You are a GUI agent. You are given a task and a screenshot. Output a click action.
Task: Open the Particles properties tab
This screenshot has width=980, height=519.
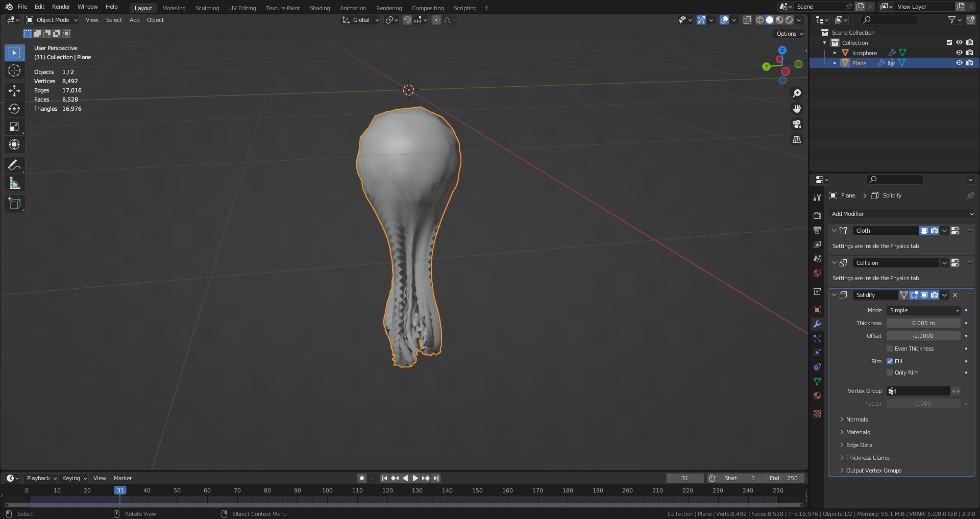tap(817, 338)
